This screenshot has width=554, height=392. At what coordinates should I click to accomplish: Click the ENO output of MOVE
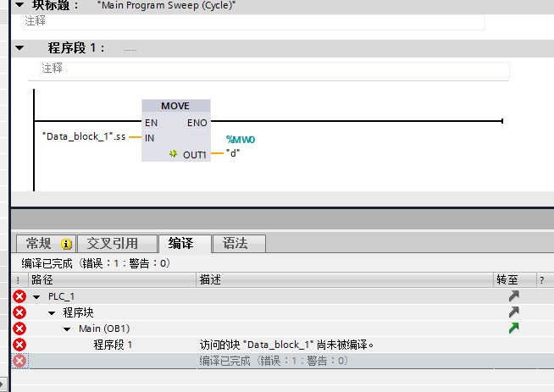pos(197,123)
